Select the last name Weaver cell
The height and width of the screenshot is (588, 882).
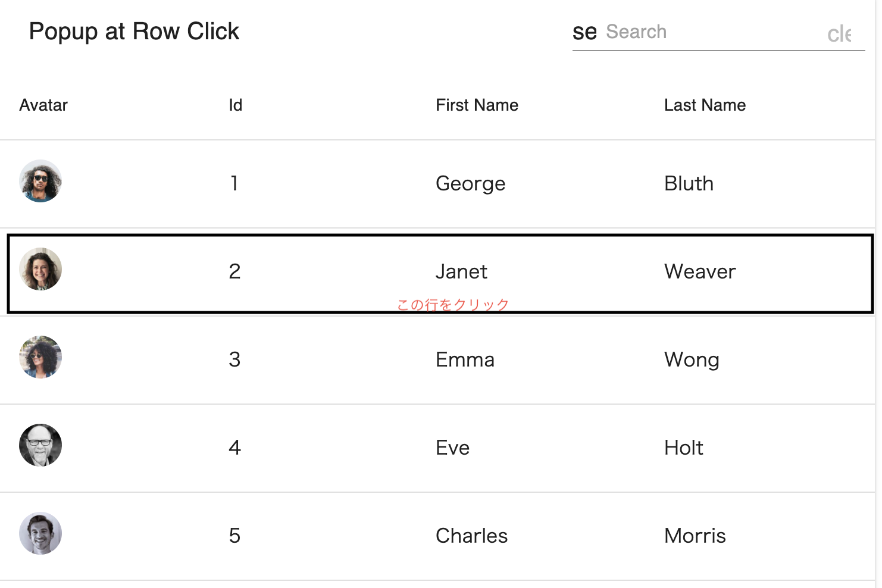pos(700,271)
